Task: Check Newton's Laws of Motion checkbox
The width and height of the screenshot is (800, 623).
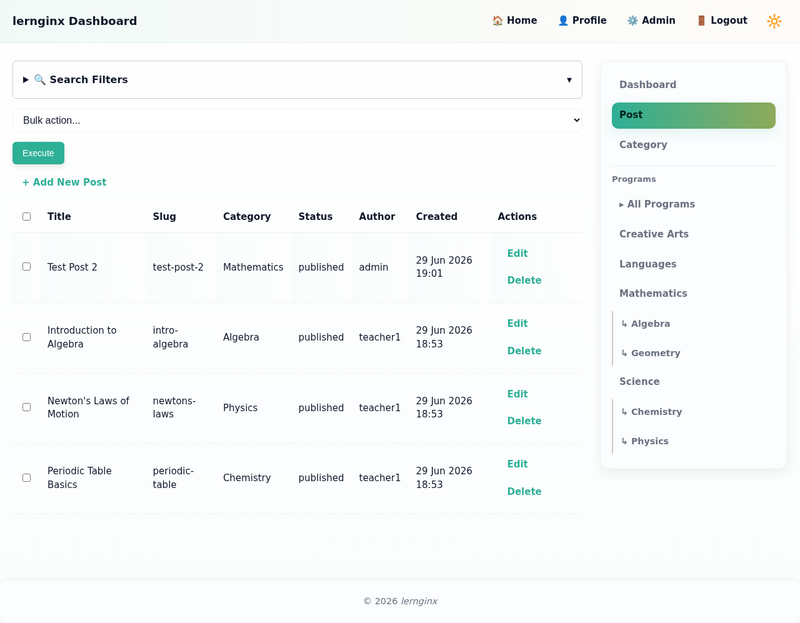Action: click(27, 407)
